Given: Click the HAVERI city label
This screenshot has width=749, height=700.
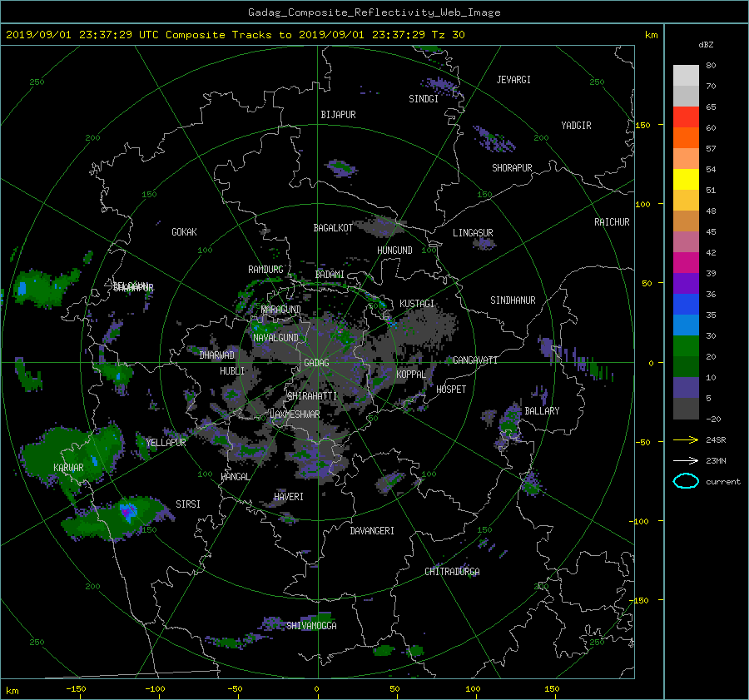Looking at the screenshot, I should tap(289, 497).
